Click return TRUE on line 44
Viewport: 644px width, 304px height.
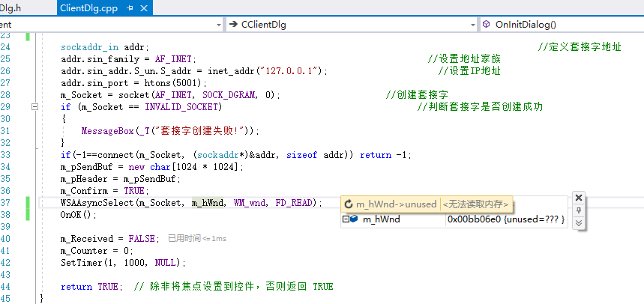click(x=89, y=286)
